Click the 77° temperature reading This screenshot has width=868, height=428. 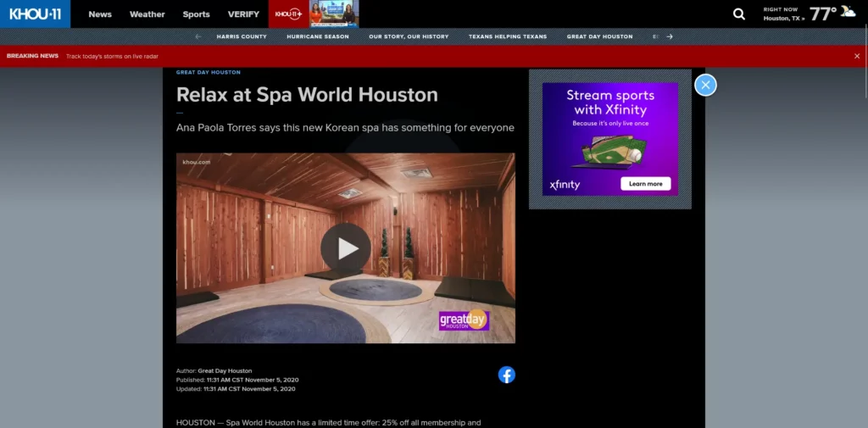822,14
